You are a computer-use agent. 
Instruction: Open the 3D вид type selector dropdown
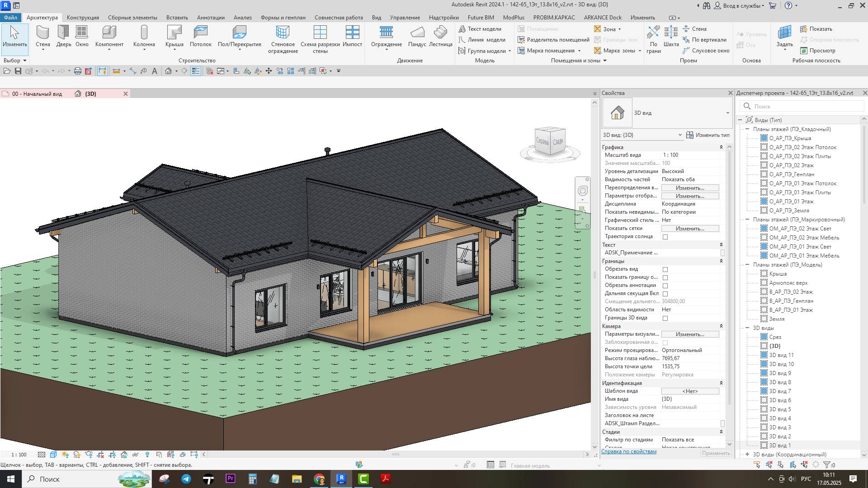coord(727,113)
